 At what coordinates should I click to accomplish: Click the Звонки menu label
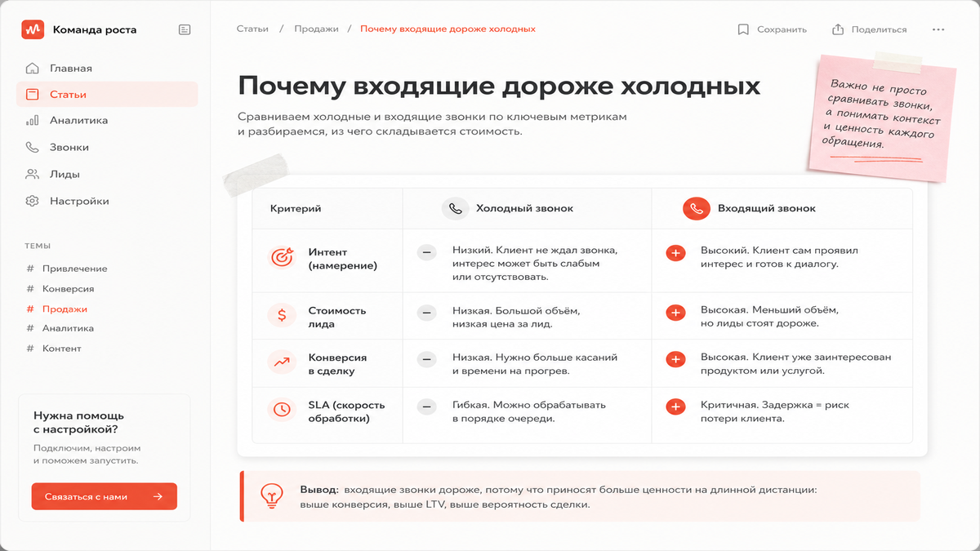[x=69, y=148]
